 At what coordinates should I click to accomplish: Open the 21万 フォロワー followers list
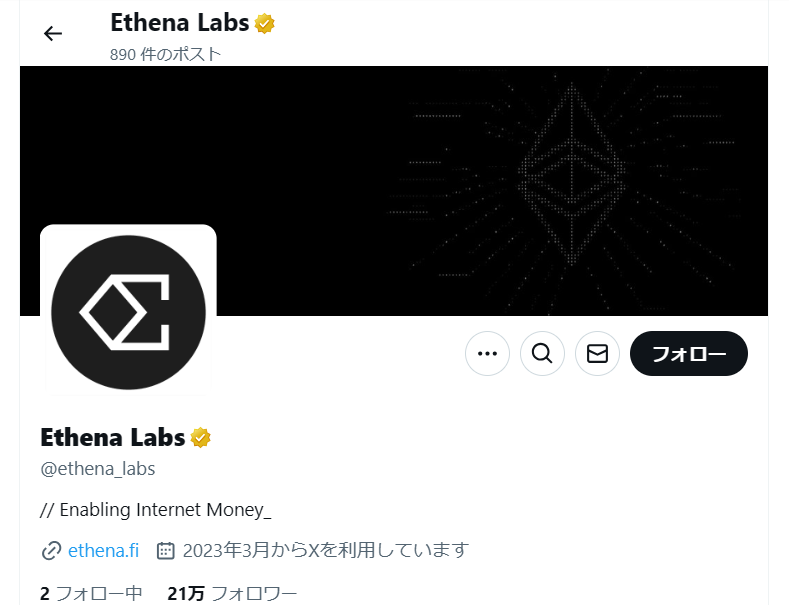point(232,593)
